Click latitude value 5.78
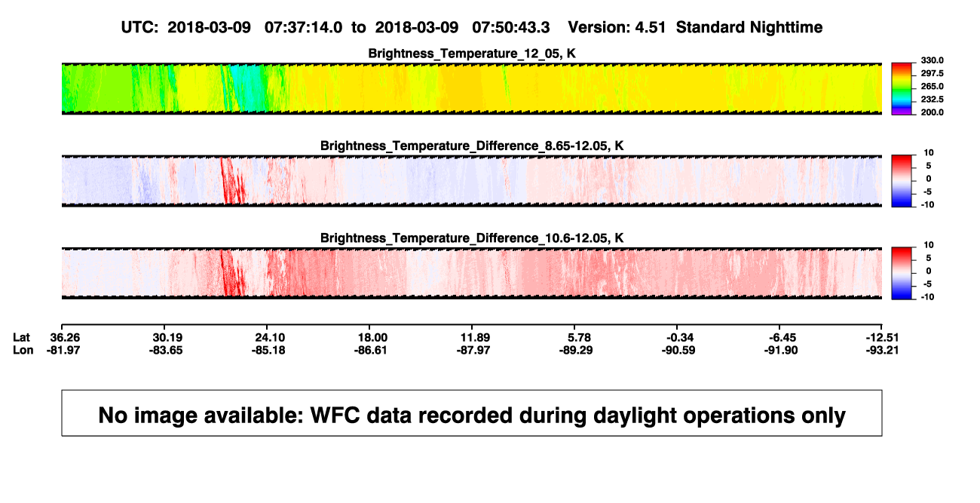The height and width of the screenshot is (503, 980). tap(579, 337)
